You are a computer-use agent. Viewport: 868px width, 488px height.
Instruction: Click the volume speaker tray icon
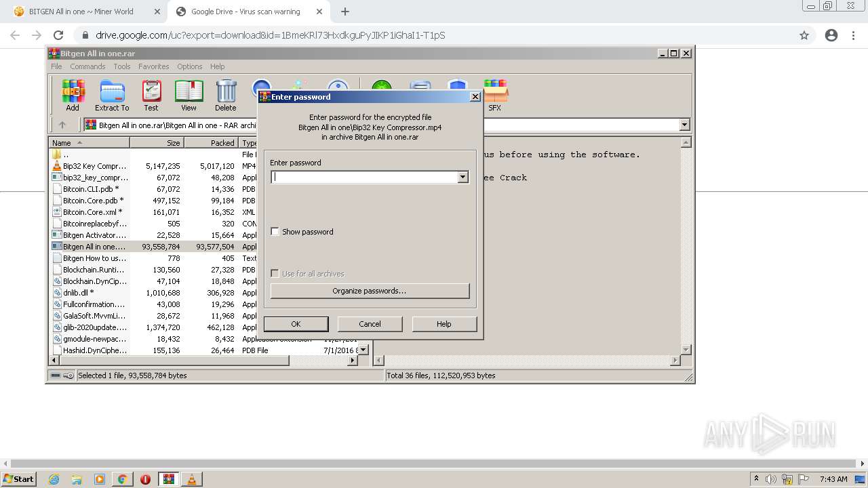[x=771, y=479]
